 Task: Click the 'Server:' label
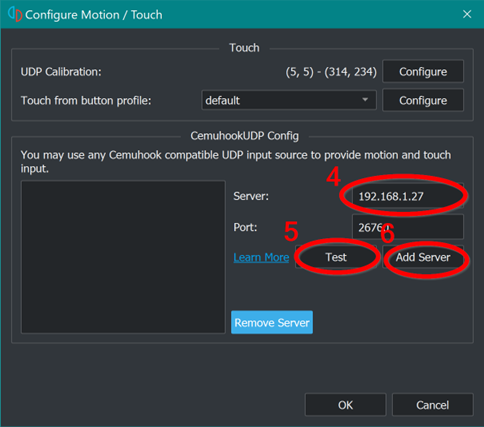coord(251,196)
